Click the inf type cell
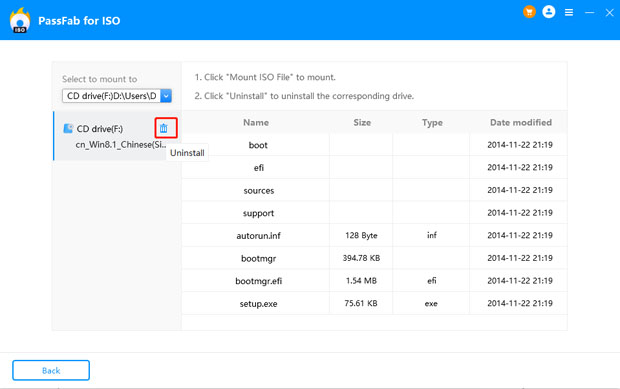 click(431, 235)
